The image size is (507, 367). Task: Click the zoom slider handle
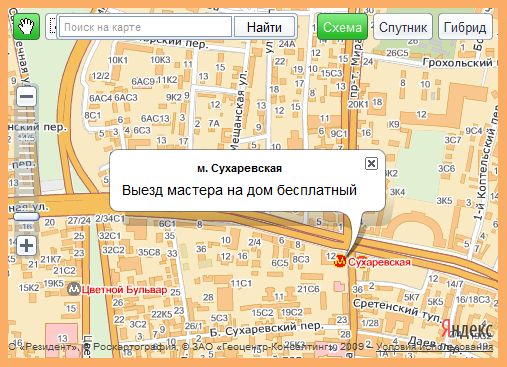point(26,217)
